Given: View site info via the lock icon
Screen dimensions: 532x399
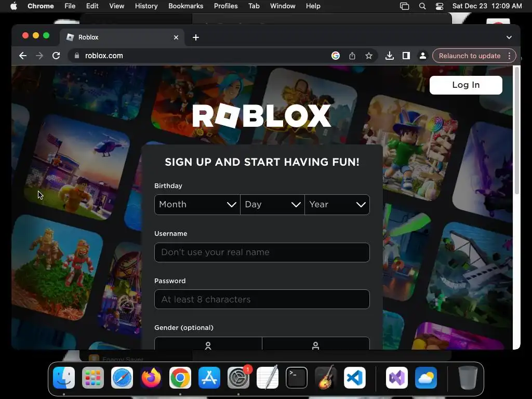Looking at the screenshot, I should [77, 56].
